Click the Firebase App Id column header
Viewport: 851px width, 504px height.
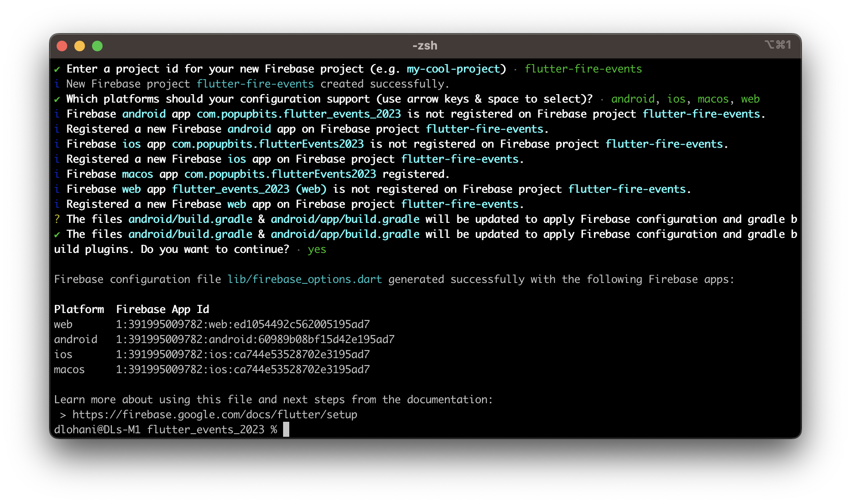162,309
